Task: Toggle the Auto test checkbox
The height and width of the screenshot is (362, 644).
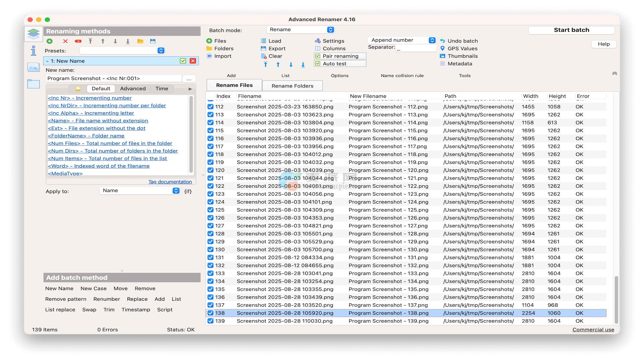Action: point(318,64)
